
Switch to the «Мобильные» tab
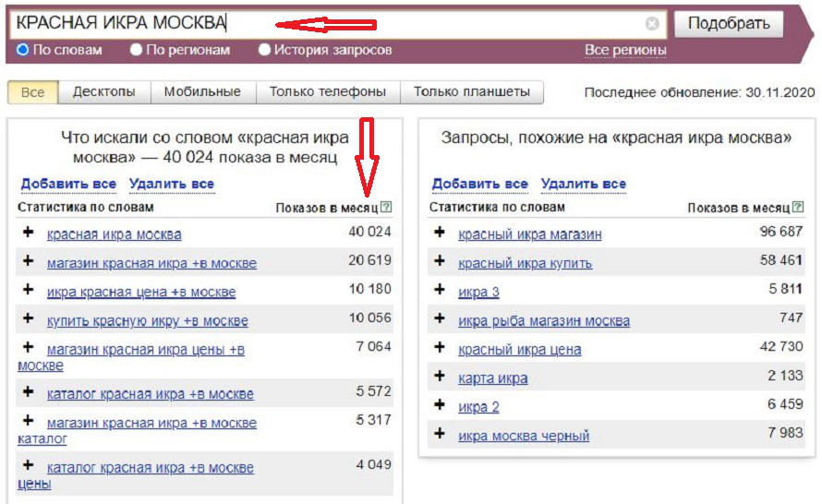tap(202, 92)
